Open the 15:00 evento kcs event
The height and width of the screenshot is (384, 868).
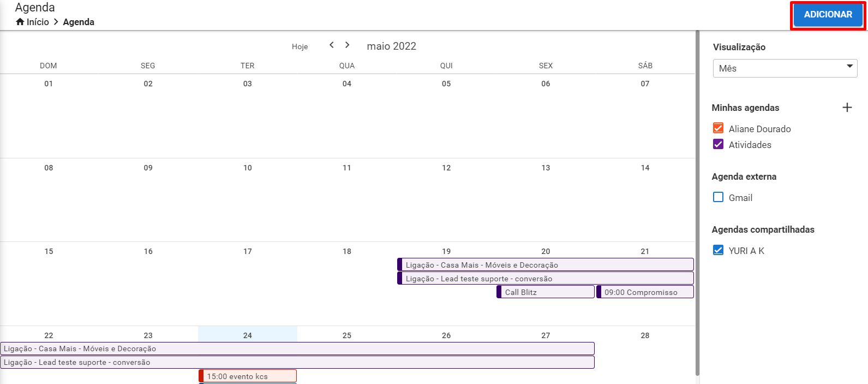click(248, 376)
